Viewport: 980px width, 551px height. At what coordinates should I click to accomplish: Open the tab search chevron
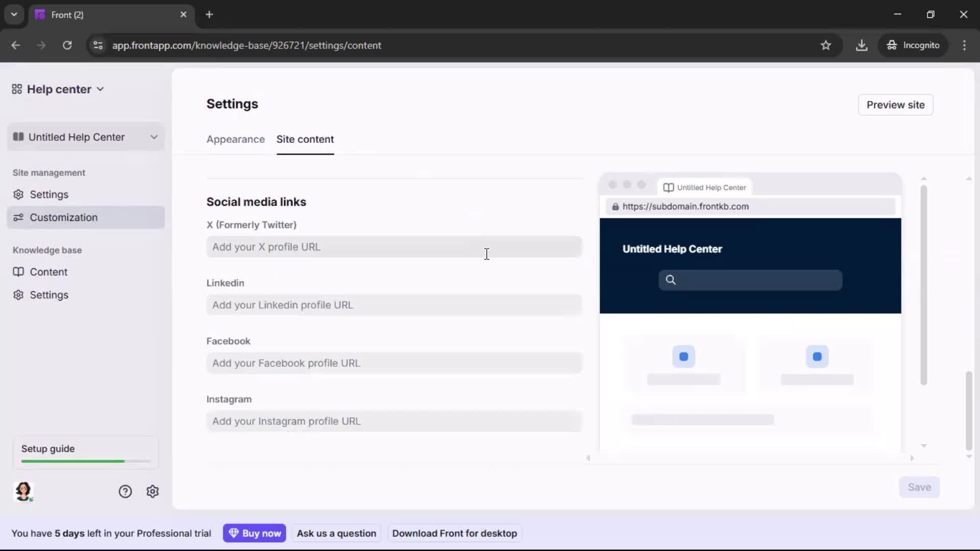[x=14, y=14]
